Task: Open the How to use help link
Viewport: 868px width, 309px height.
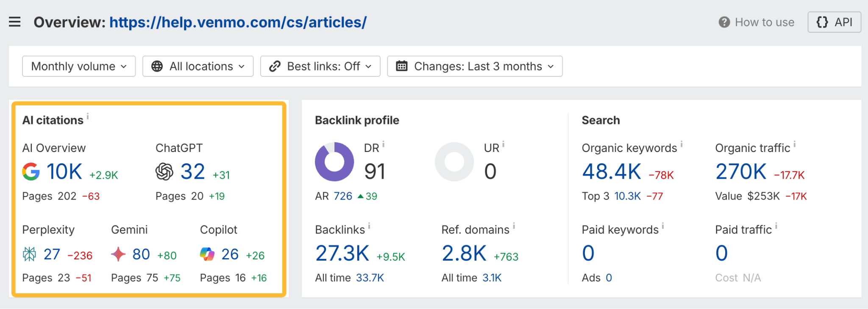Action: pyautogui.click(x=757, y=22)
